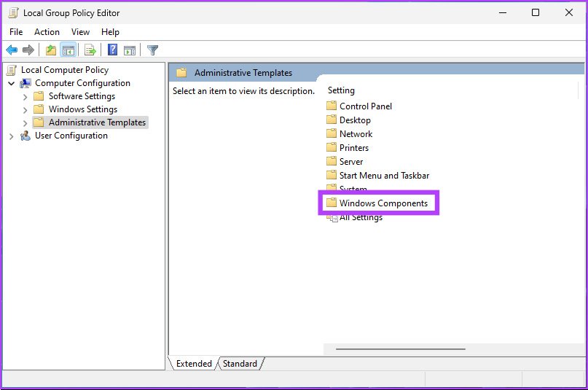Click the Forward arrow toolbar button
The width and height of the screenshot is (588, 390).
tap(28, 50)
